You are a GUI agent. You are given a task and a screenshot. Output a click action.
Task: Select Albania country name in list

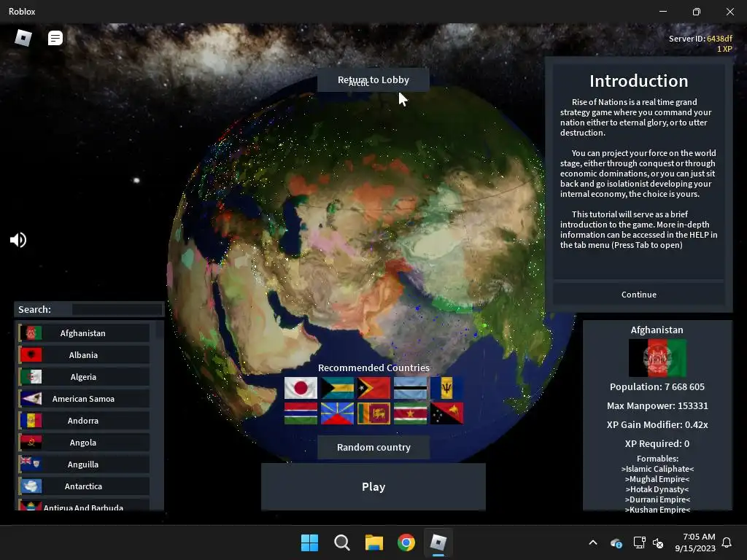(x=83, y=355)
